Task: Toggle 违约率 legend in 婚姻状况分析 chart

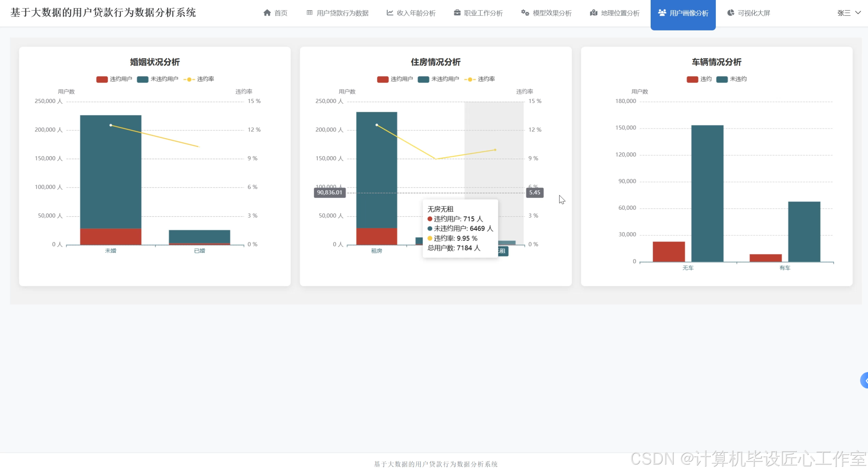Action: click(x=199, y=79)
